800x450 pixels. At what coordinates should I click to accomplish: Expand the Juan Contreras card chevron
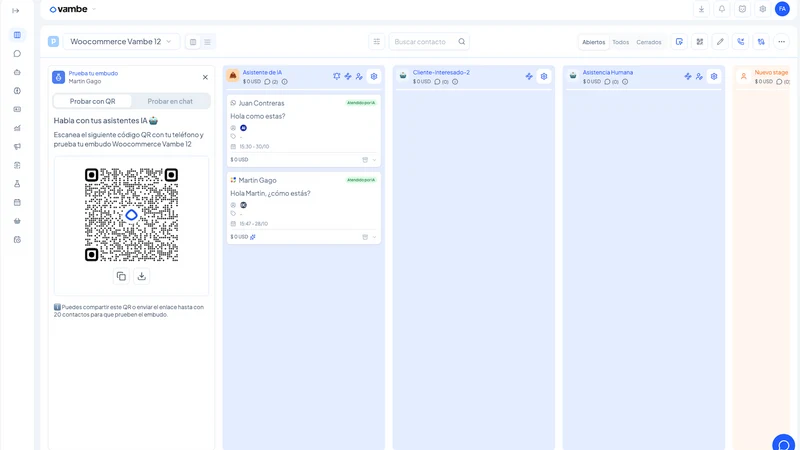[x=374, y=160]
